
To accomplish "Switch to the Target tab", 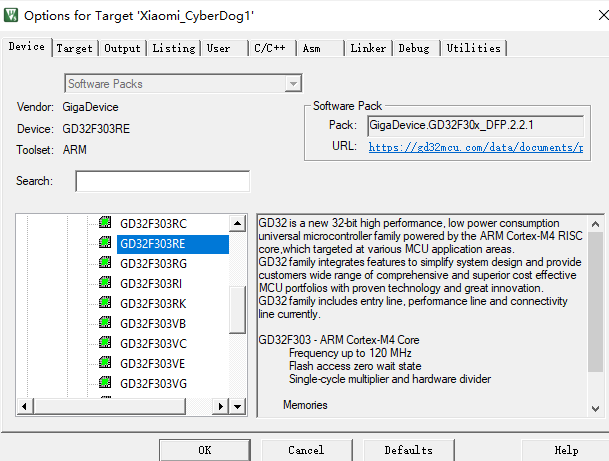I will (75, 49).
